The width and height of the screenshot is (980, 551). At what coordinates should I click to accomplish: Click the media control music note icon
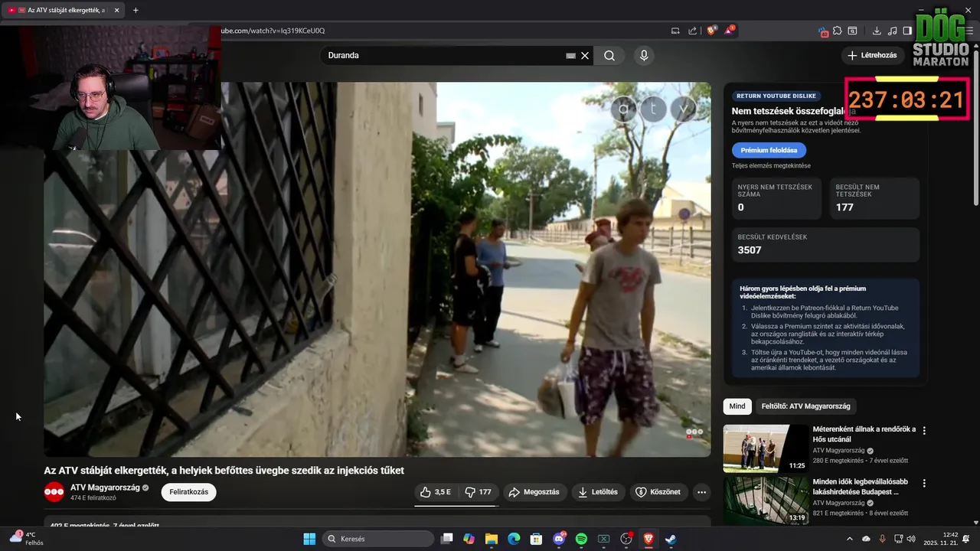892,31
